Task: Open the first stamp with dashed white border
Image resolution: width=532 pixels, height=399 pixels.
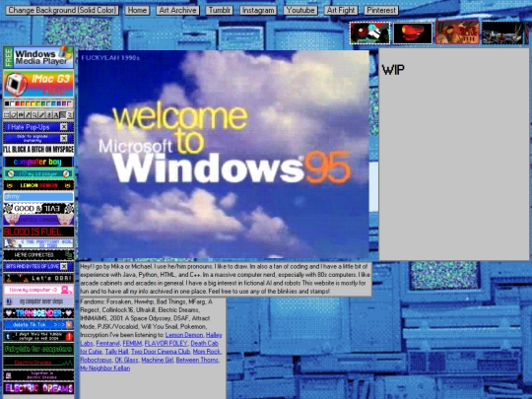Action: (369, 33)
